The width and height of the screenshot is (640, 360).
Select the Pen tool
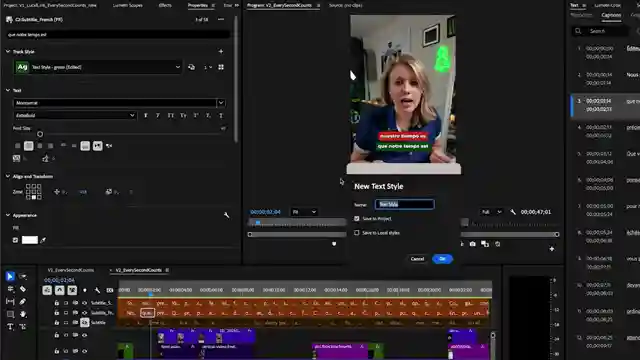(23, 302)
